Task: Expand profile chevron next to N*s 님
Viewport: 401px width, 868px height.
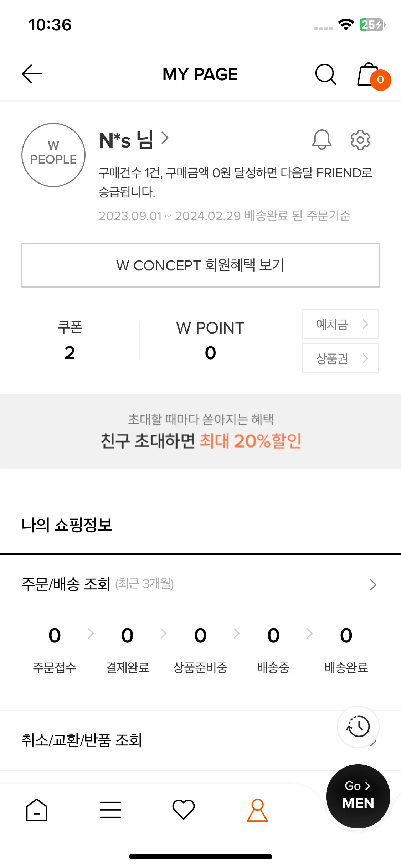Action: tap(165, 138)
